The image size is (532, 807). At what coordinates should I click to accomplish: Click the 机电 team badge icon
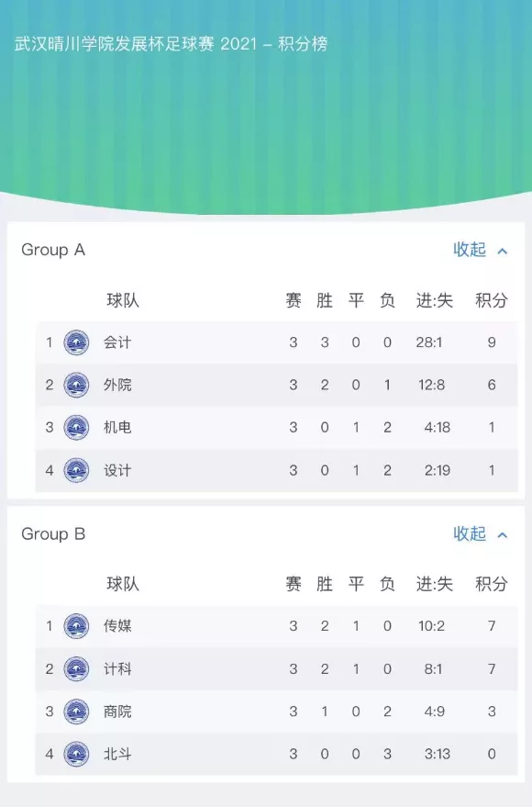pyautogui.click(x=76, y=427)
